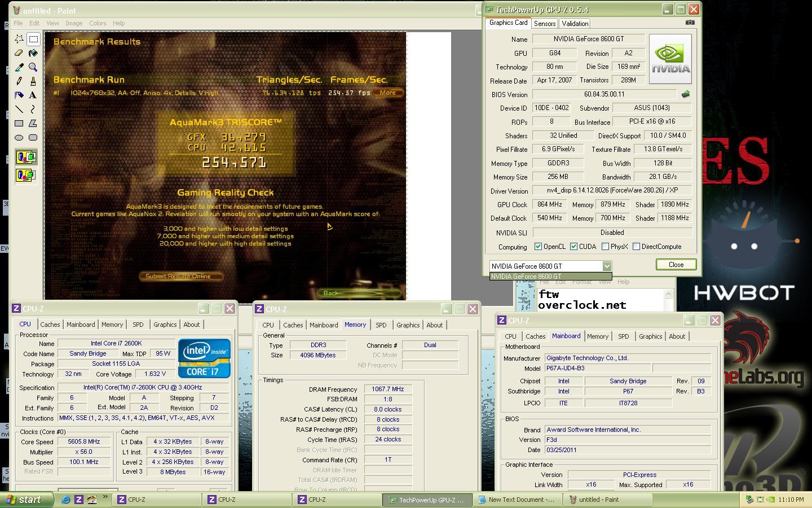The image size is (812, 508).
Task: Select the Text tool in Paint
Action: coord(33,95)
